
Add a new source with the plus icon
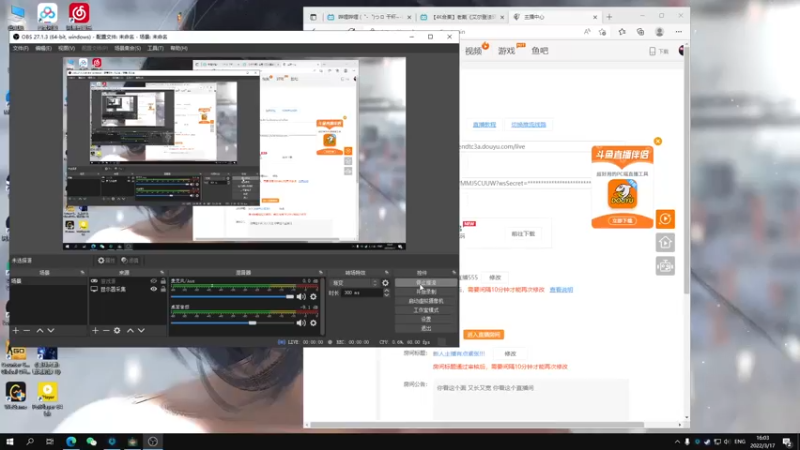tap(95, 331)
